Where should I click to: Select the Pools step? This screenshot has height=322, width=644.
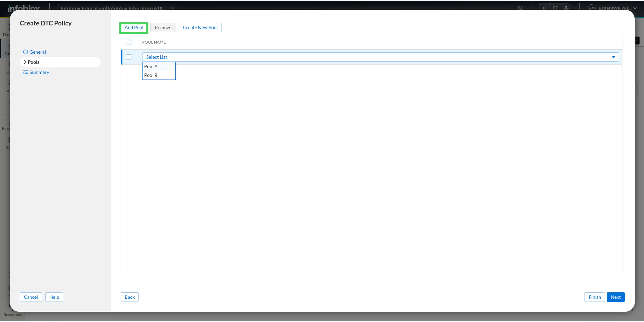point(60,62)
